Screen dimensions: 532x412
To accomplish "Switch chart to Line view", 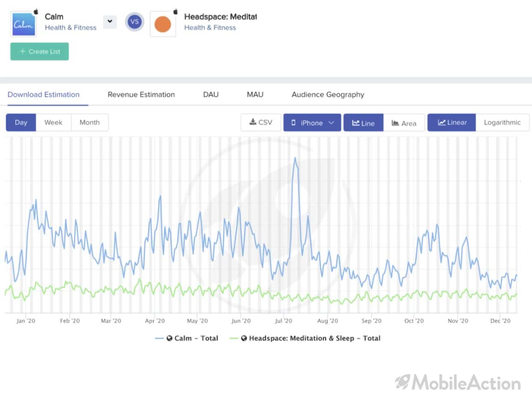I will (x=363, y=122).
